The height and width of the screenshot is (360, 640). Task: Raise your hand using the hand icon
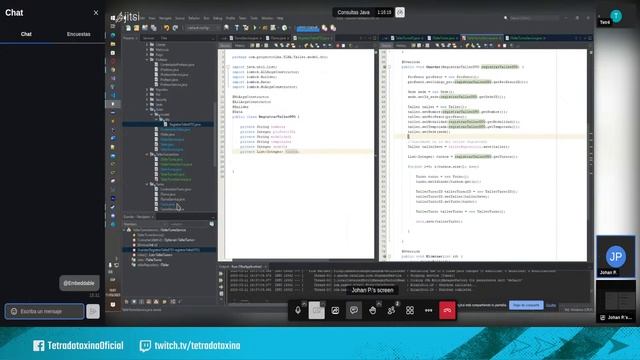pyautogui.click(x=372, y=311)
